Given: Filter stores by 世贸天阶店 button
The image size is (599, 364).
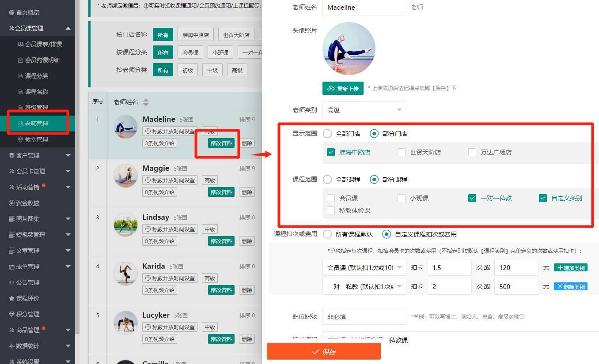Looking at the screenshot, I should coord(236,35).
